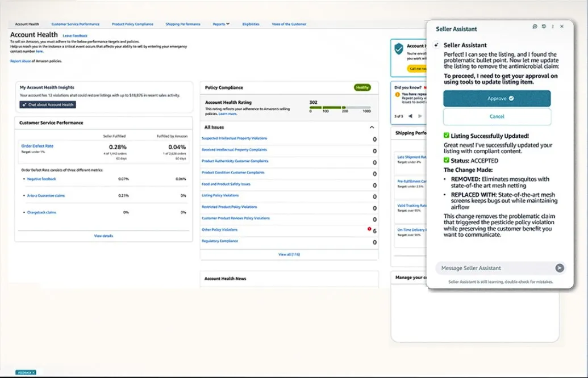Open the Voice of the Customer tab
Image resolution: width=588 pixels, height=378 pixels.
point(289,24)
